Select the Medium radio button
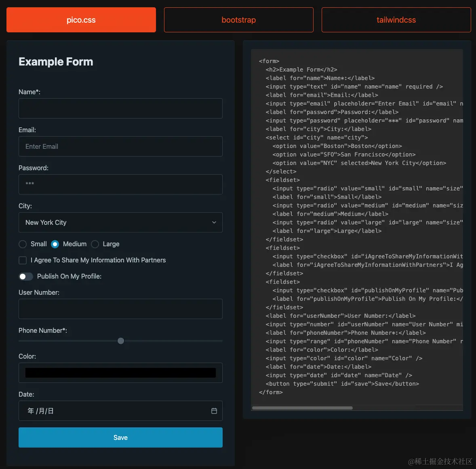The width and height of the screenshot is (476, 469). [55, 244]
